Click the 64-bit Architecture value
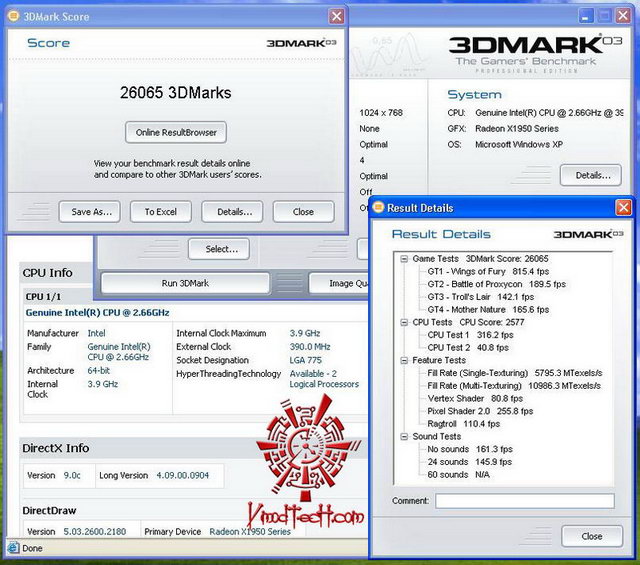Viewport: 640px width, 565px height. pyautogui.click(x=98, y=370)
